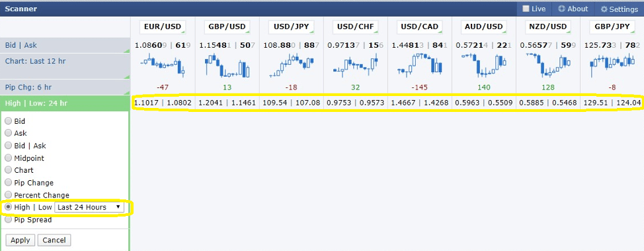Choose the Bid | Ask radio option
Image resolution: width=644 pixels, height=251 pixels.
[8, 145]
